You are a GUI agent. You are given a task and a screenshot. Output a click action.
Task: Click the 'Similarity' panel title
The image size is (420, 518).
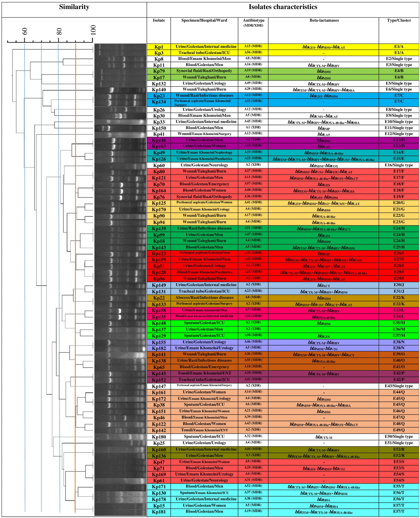74,7
